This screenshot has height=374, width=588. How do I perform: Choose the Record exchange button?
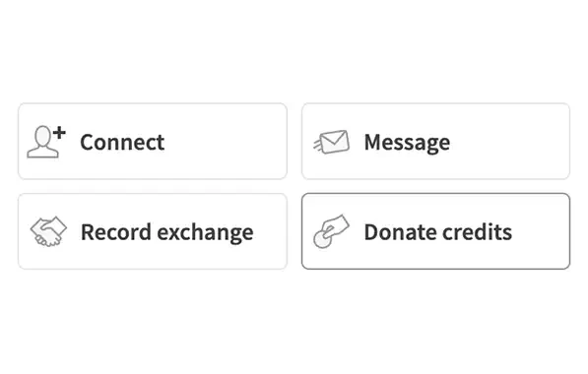[x=153, y=231]
